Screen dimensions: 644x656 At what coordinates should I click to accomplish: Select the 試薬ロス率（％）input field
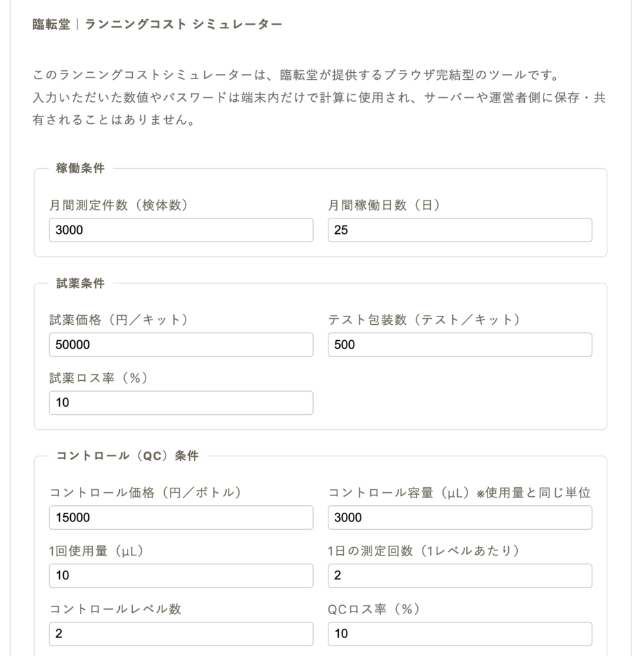pyautogui.click(x=180, y=403)
